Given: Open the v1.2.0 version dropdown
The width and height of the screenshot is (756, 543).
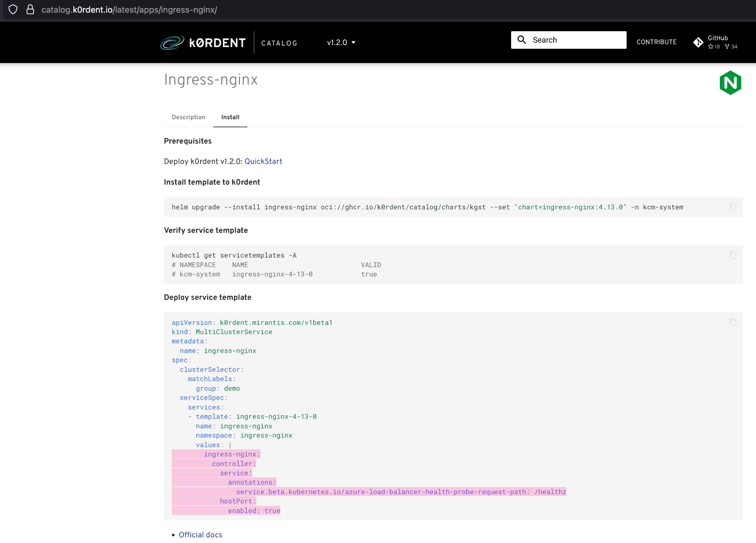Looking at the screenshot, I should [337, 42].
